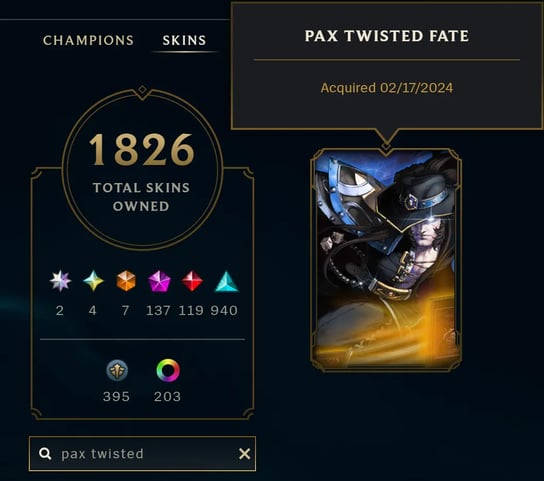
Task: Click the legacy skins emblem icon above 395
Action: [x=117, y=370]
